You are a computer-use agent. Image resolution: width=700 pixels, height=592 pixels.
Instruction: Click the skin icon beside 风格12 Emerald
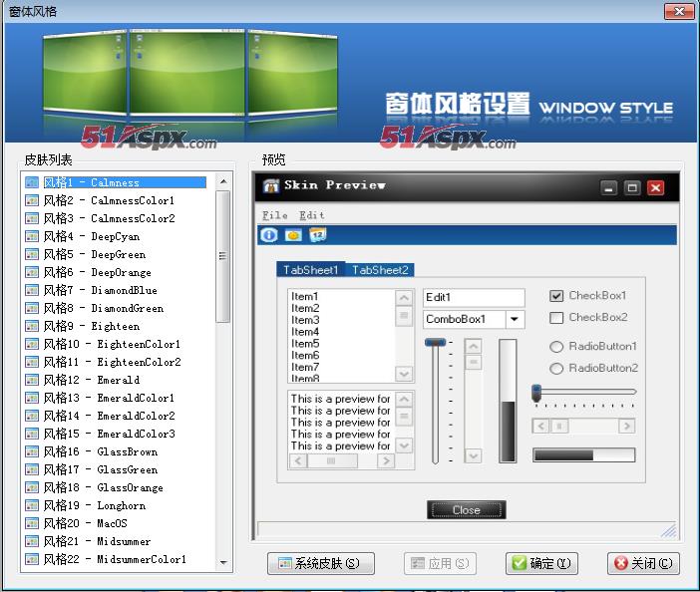(x=32, y=380)
